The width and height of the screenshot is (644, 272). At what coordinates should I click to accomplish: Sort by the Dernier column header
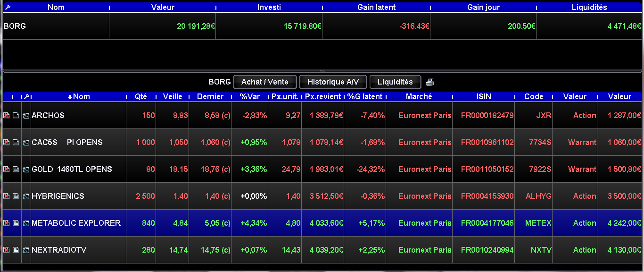pos(210,96)
